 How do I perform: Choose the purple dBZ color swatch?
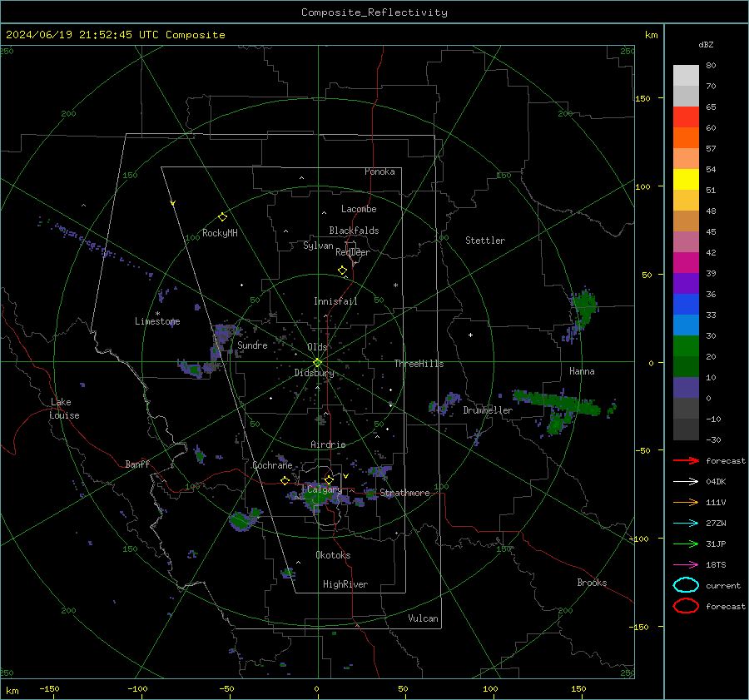pos(686,284)
